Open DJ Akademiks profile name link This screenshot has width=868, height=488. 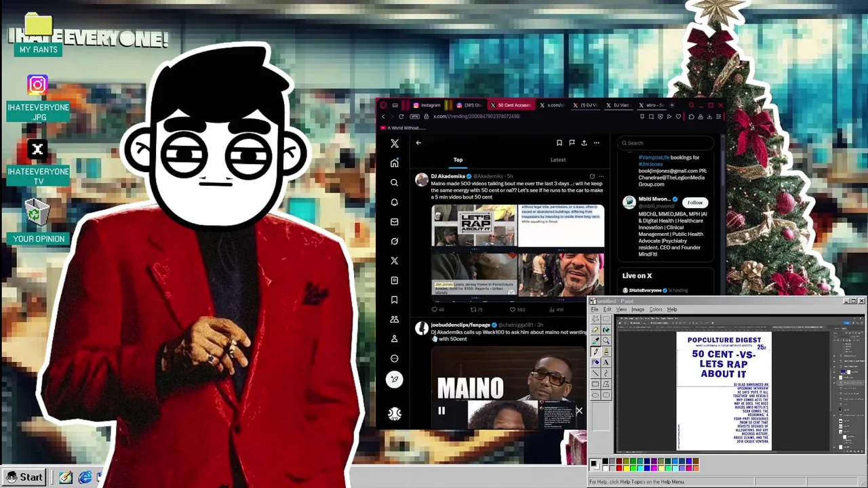(x=448, y=176)
